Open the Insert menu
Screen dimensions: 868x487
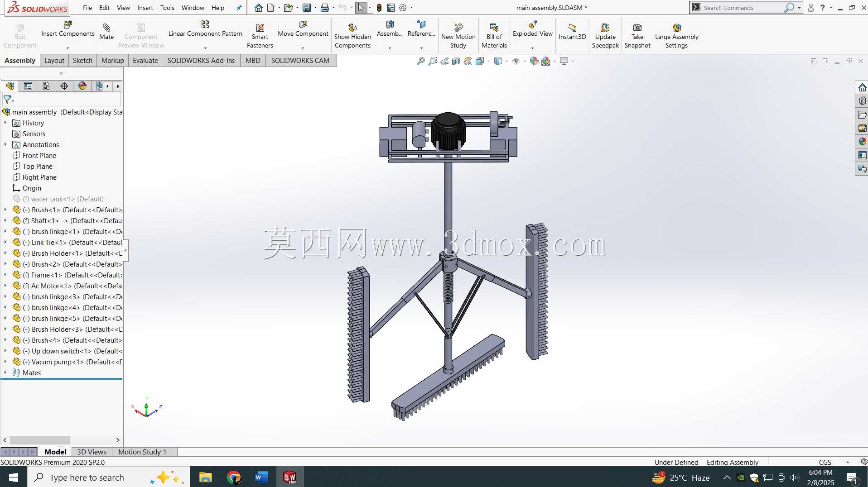(x=145, y=8)
